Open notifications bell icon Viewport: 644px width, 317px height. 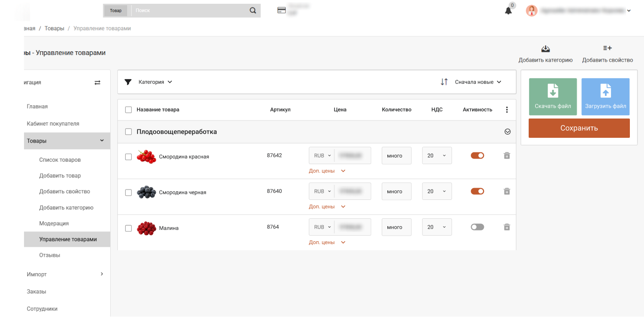click(508, 11)
